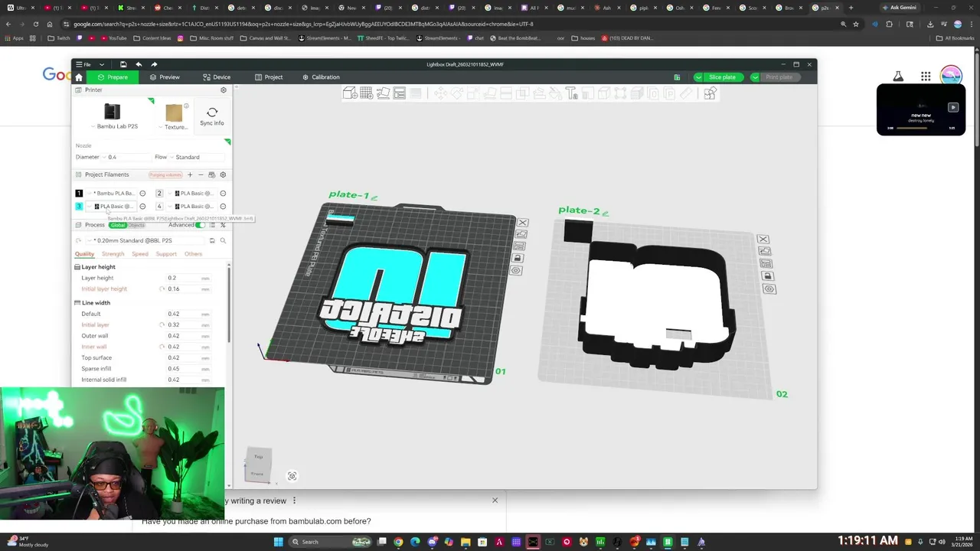
Task: Redo the last action
Action: click(x=154, y=64)
